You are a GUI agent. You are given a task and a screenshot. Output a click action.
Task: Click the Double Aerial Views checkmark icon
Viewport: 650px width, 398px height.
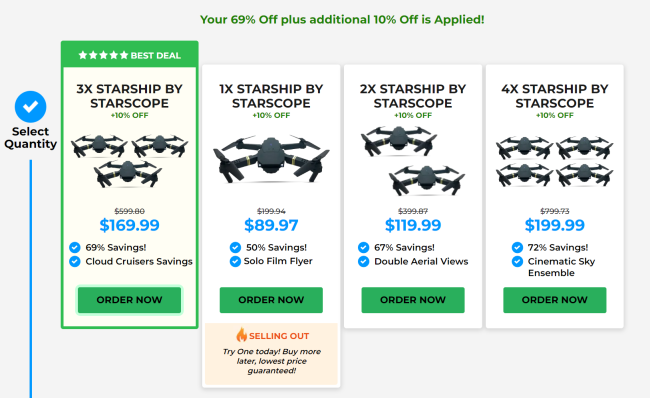tap(363, 262)
